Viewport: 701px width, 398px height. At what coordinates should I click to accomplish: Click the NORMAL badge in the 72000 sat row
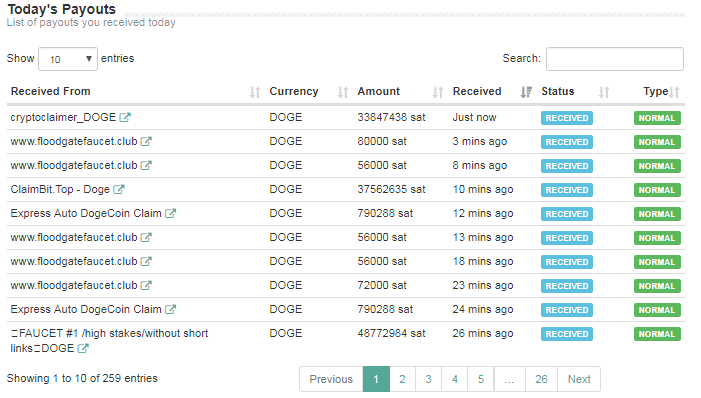(x=657, y=286)
